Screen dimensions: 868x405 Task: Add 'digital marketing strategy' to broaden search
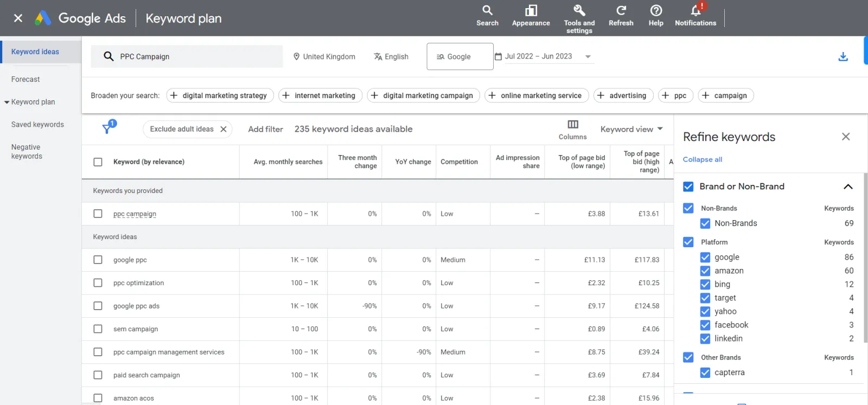click(220, 95)
